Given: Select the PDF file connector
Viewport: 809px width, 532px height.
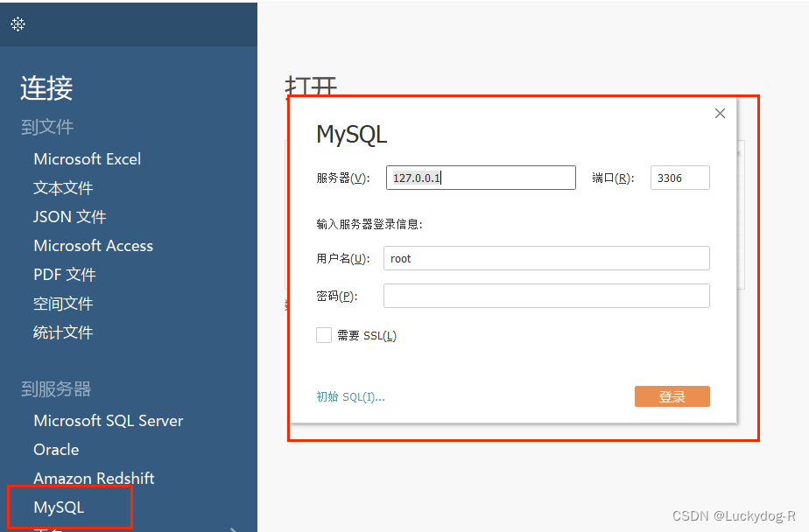Looking at the screenshot, I should [x=65, y=275].
